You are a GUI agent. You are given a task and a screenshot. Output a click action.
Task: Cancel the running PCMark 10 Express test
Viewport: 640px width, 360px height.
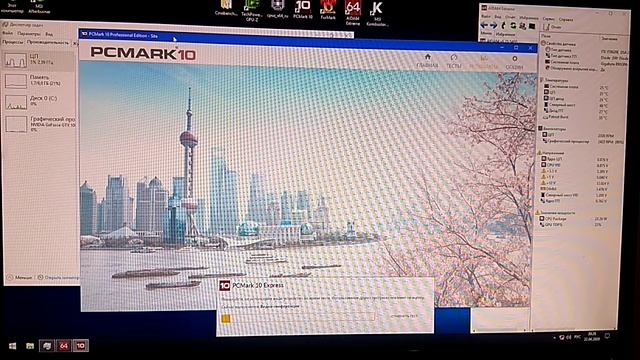[x=404, y=316]
